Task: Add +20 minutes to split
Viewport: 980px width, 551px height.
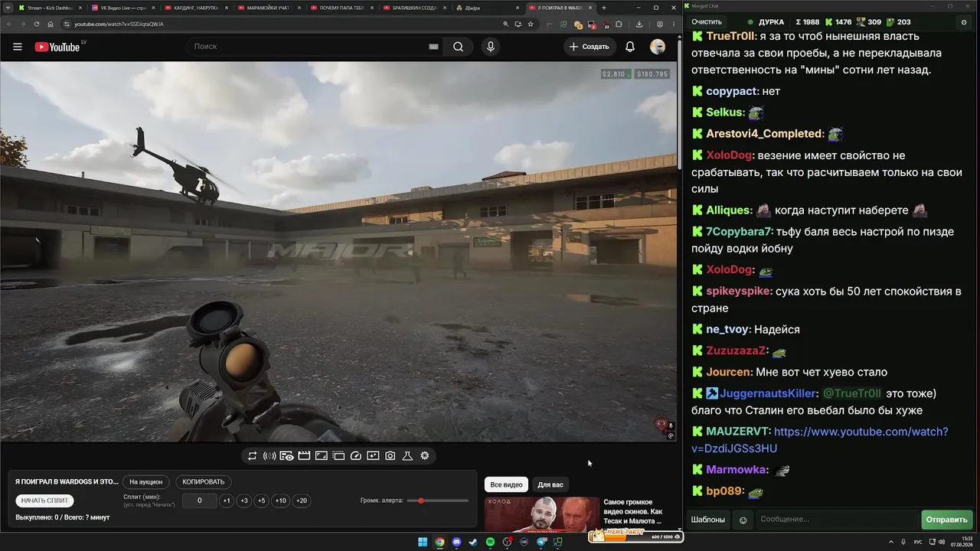Action: (302, 500)
